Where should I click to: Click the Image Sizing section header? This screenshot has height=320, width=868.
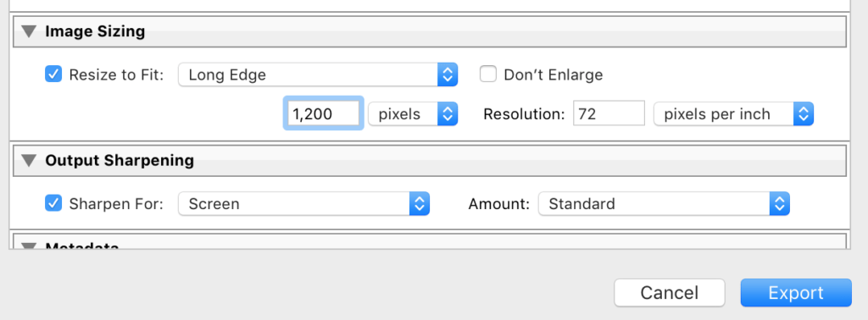point(430,31)
